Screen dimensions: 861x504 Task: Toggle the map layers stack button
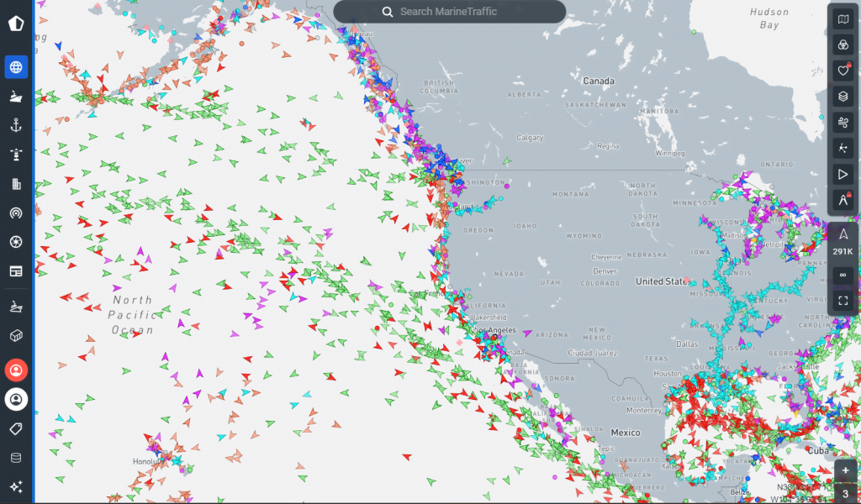click(x=843, y=97)
